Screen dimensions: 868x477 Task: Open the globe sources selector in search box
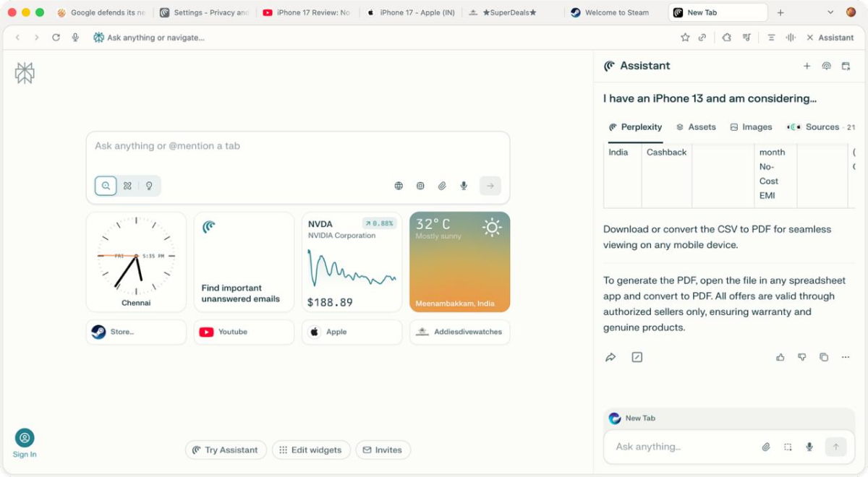(x=399, y=186)
